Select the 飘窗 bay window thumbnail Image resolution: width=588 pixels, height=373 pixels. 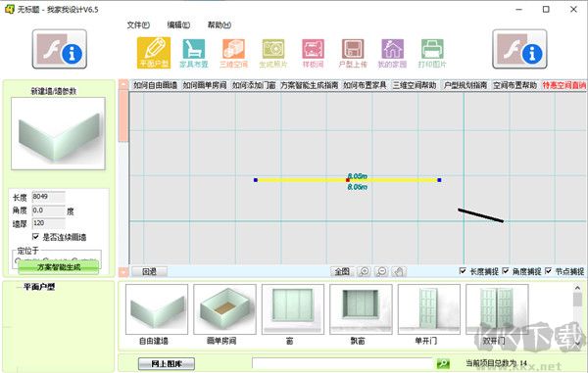(361, 309)
